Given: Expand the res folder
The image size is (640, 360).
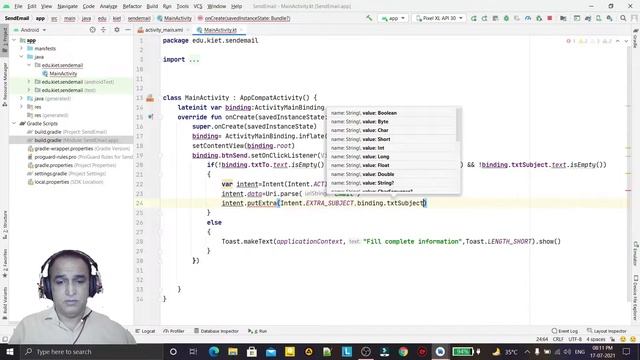Looking at the screenshot, I should coord(22,107).
